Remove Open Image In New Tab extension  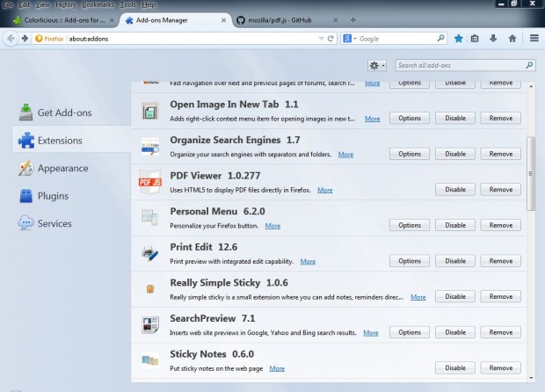501,118
